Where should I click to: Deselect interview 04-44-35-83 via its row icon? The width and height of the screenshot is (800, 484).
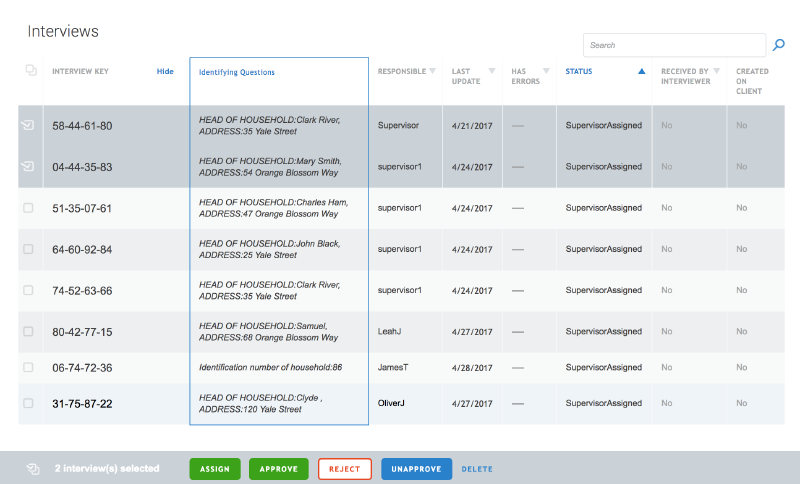point(28,167)
